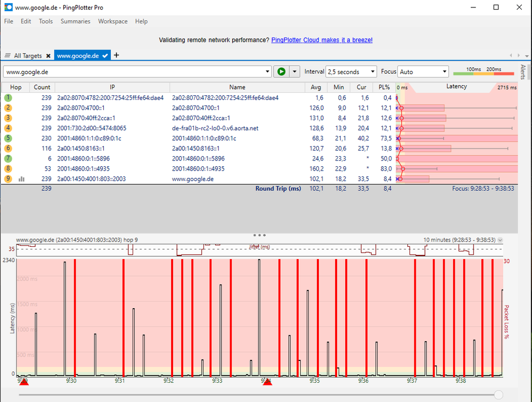532x402 pixels.
Task: Click the PL% value 73,5 for hop 5
Action: 386,138
